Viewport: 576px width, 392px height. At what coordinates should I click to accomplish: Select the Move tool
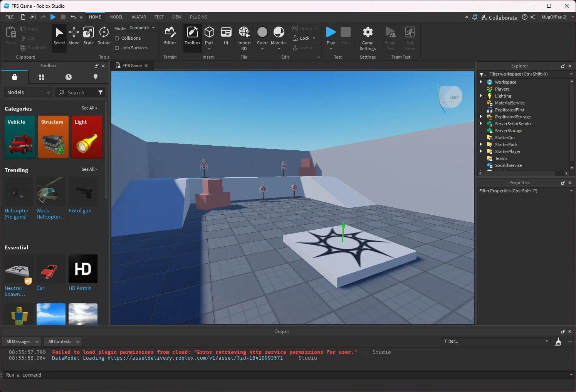(74, 37)
